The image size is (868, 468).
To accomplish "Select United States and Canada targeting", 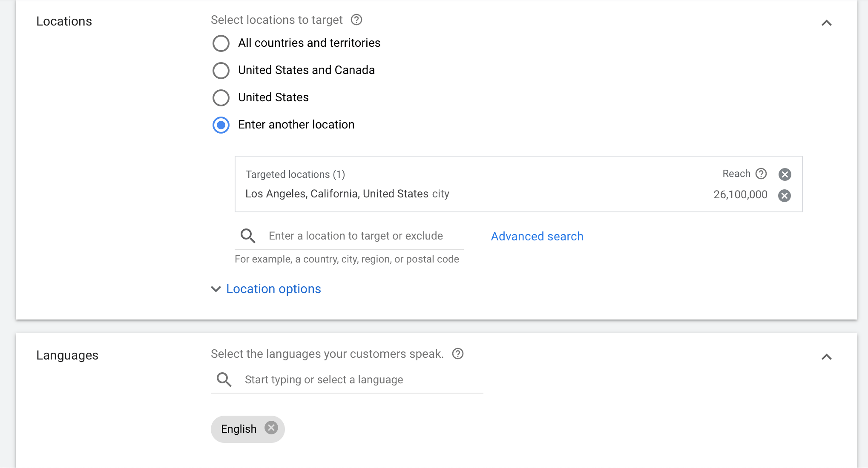I will 221,70.
